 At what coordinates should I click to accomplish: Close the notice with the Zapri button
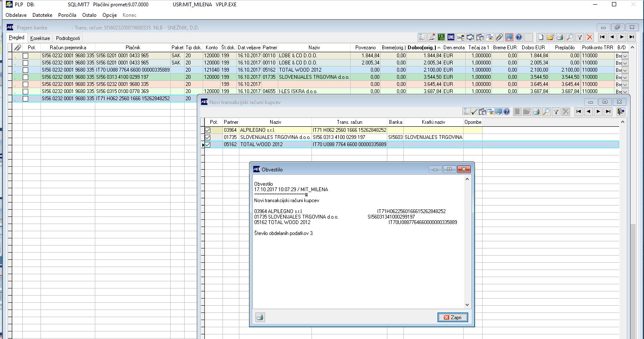(x=453, y=317)
